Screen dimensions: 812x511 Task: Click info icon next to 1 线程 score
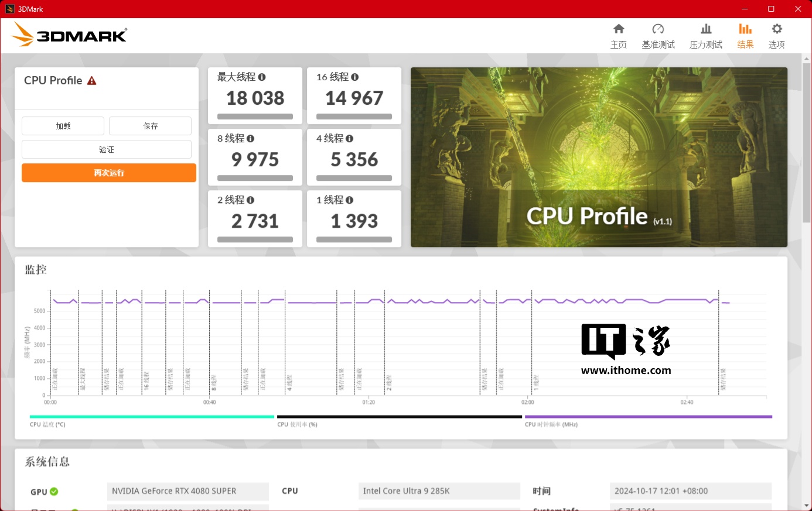click(x=350, y=200)
